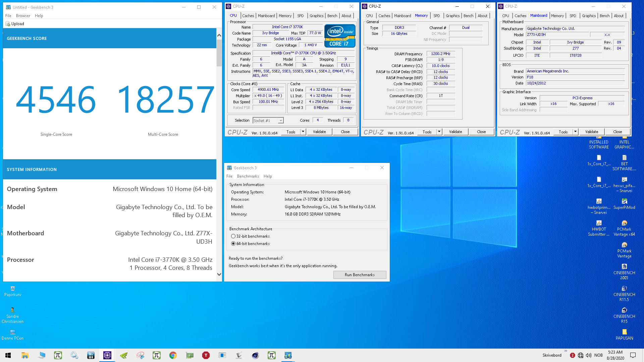Open the Help menu in small Geekbench 3 window
Image resolution: width=644 pixels, height=362 pixels.
(268, 176)
